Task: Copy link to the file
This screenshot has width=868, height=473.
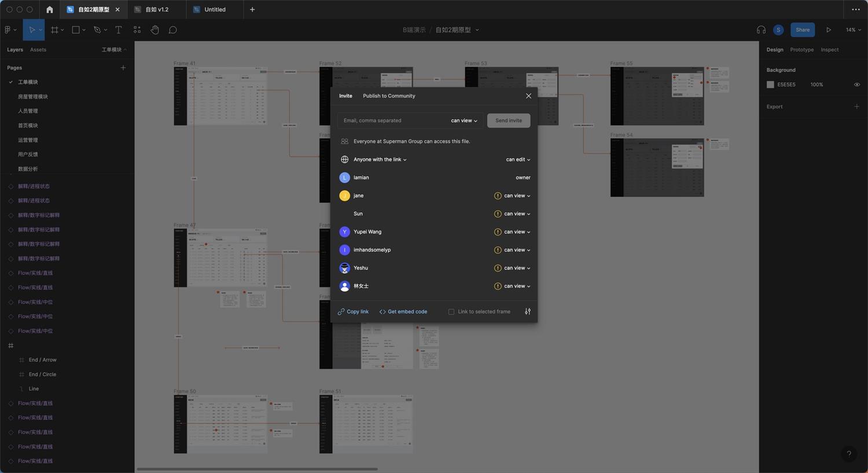Action: click(353, 311)
